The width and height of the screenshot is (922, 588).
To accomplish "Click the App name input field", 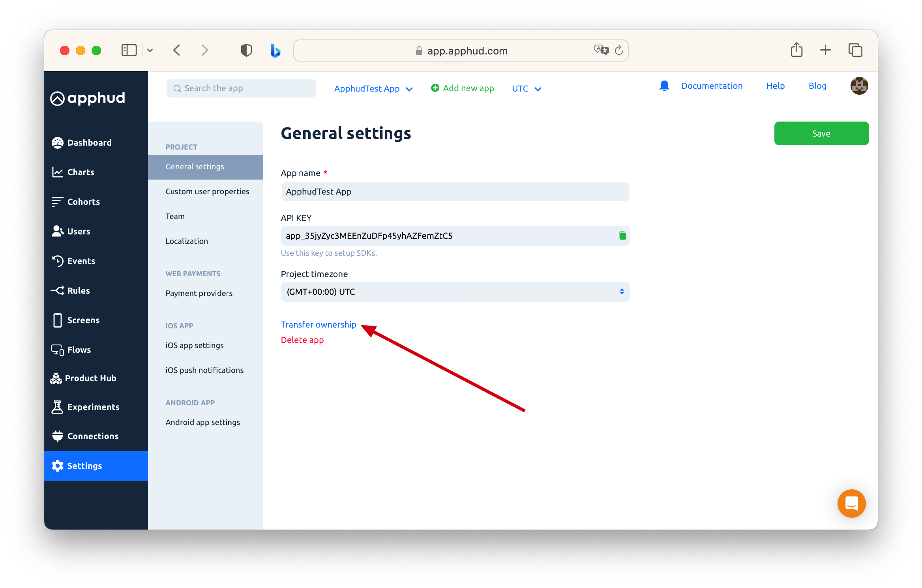I will 455,192.
